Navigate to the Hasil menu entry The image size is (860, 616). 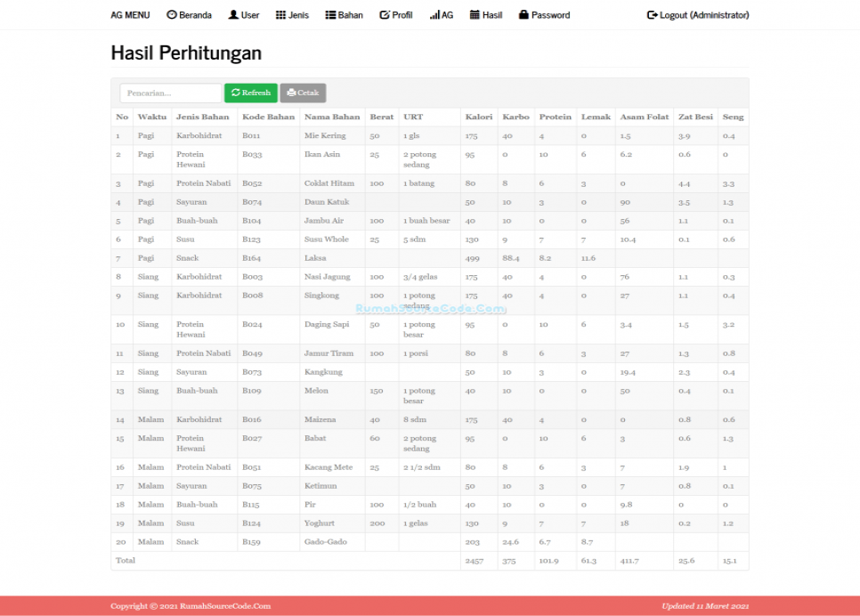(485, 14)
